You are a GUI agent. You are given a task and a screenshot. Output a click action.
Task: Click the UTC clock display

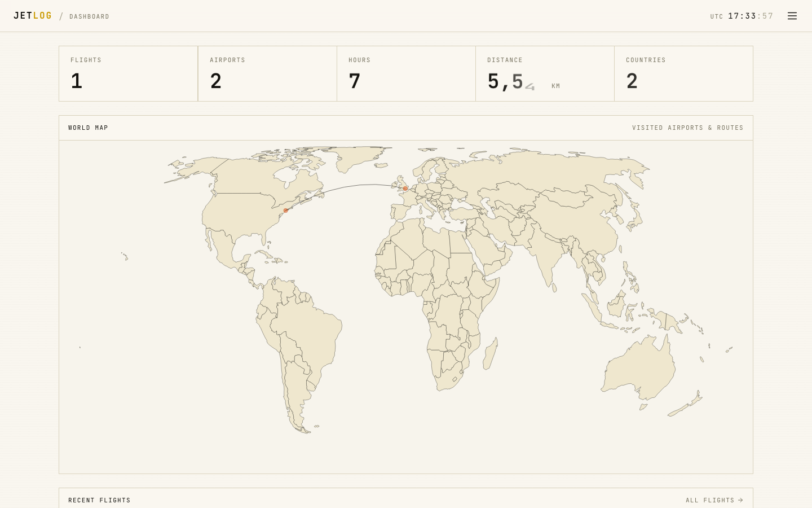coord(742,16)
